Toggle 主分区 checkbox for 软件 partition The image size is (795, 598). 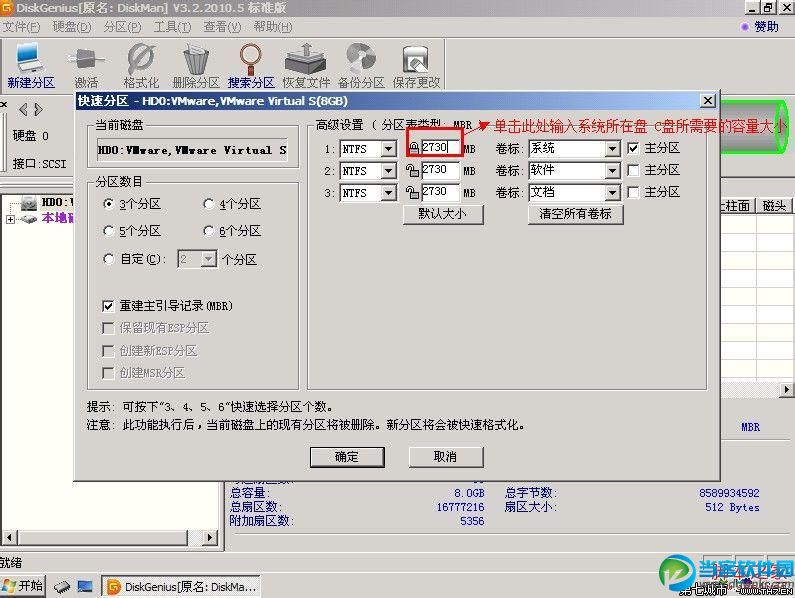(x=633, y=170)
